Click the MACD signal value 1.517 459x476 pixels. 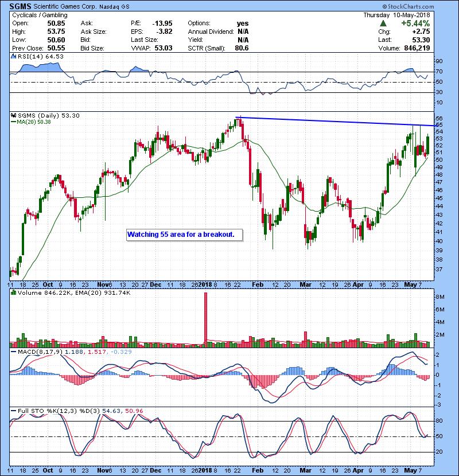click(97, 352)
